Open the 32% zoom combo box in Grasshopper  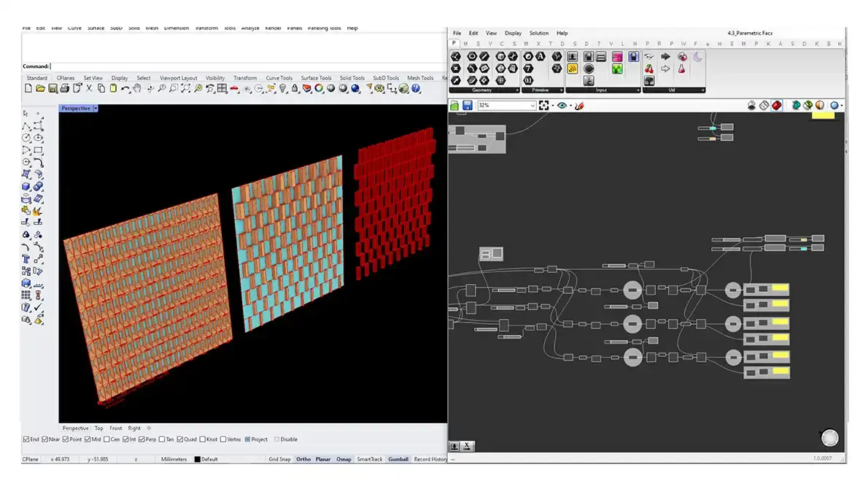[507, 105]
